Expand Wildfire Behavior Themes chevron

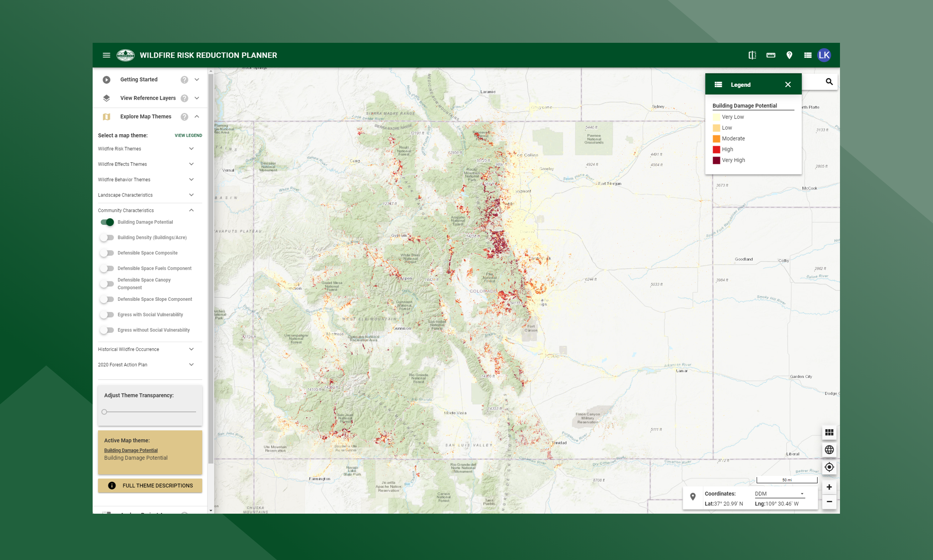(x=192, y=180)
